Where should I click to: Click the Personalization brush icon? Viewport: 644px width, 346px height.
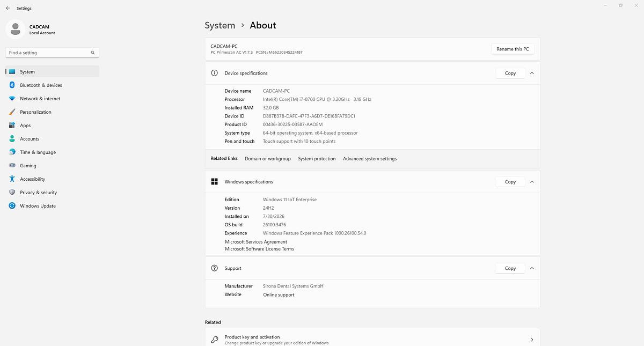pyautogui.click(x=12, y=112)
